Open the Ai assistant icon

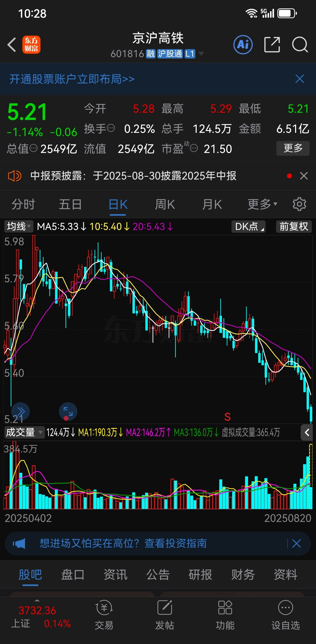(243, 45)
